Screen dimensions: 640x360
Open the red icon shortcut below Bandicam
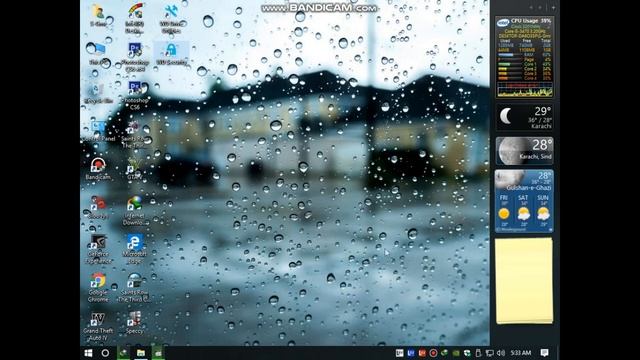(98, 207)
